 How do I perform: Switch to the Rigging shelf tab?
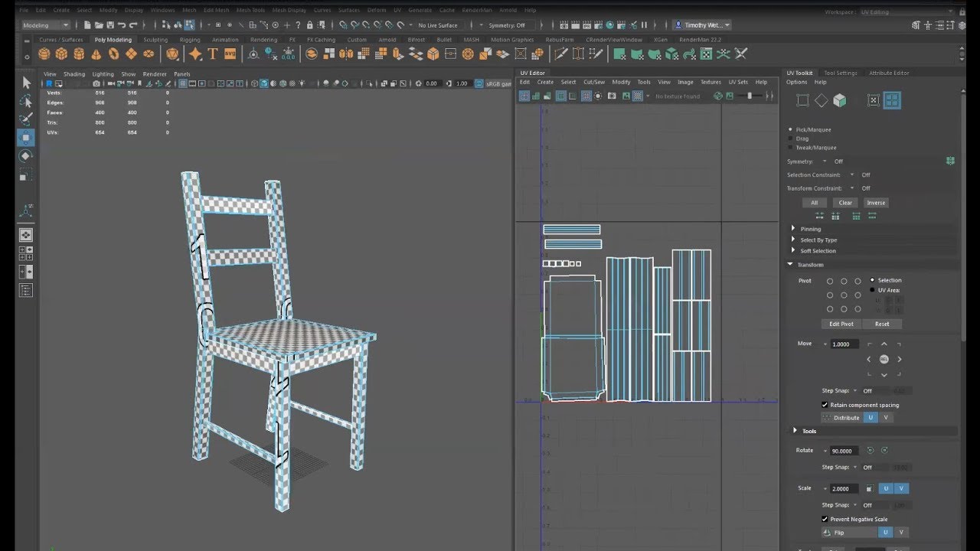pyautogui.click(x=190, y=40)
